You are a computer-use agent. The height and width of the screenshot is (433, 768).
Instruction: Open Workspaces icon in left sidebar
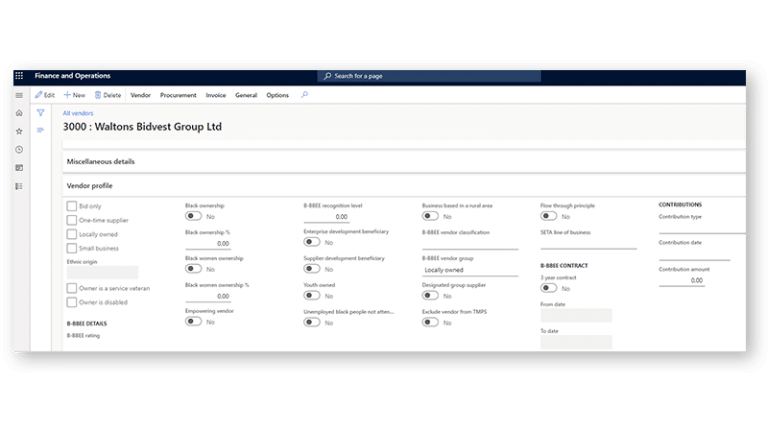[x=19, y=168]
